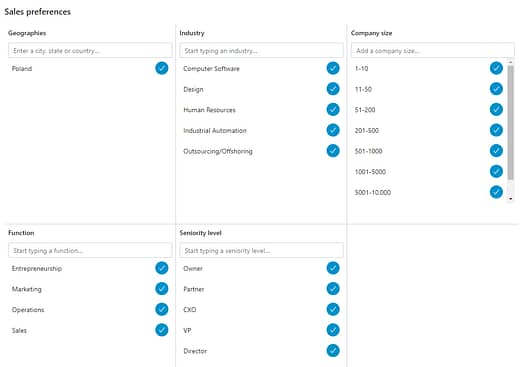Deselect the Entrepreneurship function checkmark
Viewport: 525px width, 367px height.
(162, 268)
